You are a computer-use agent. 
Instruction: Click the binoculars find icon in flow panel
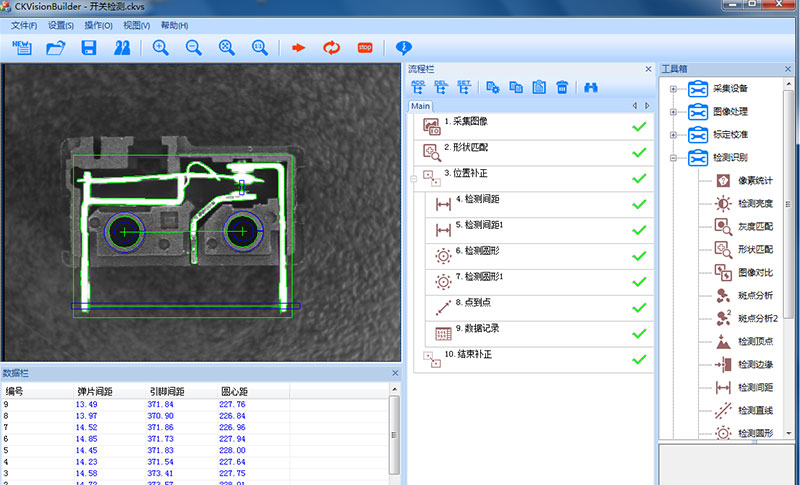click(591, 87)
